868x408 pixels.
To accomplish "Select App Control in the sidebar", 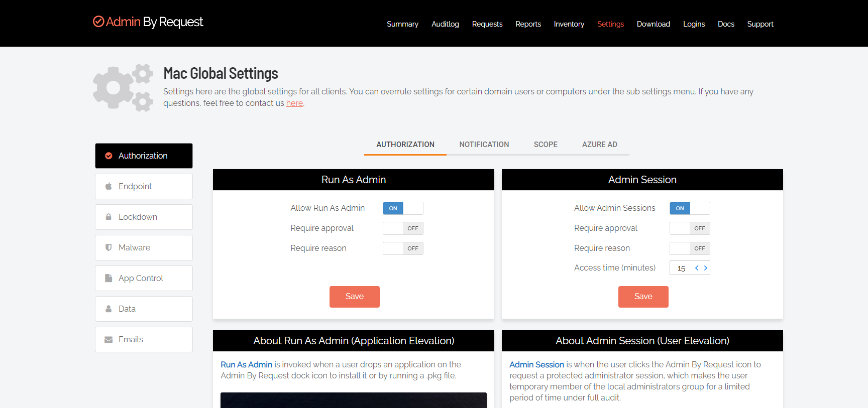I will 144,279.
